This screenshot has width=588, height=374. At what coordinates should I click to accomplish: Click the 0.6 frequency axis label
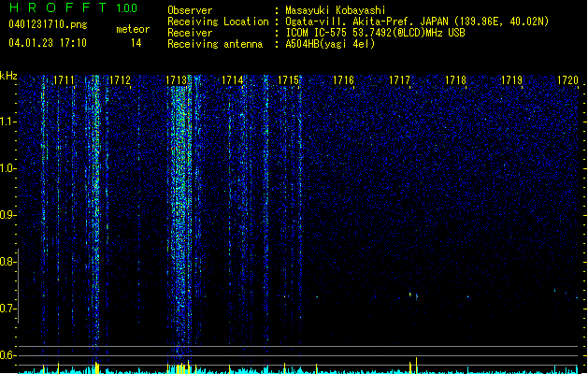point(7,355)
